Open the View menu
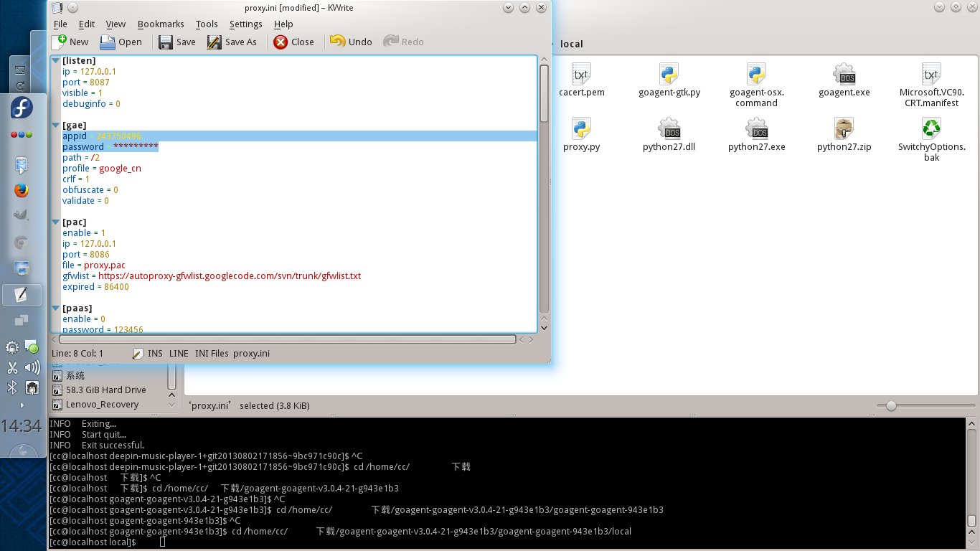980x551 pixels. pyautogui.click(x=116, y=24)
